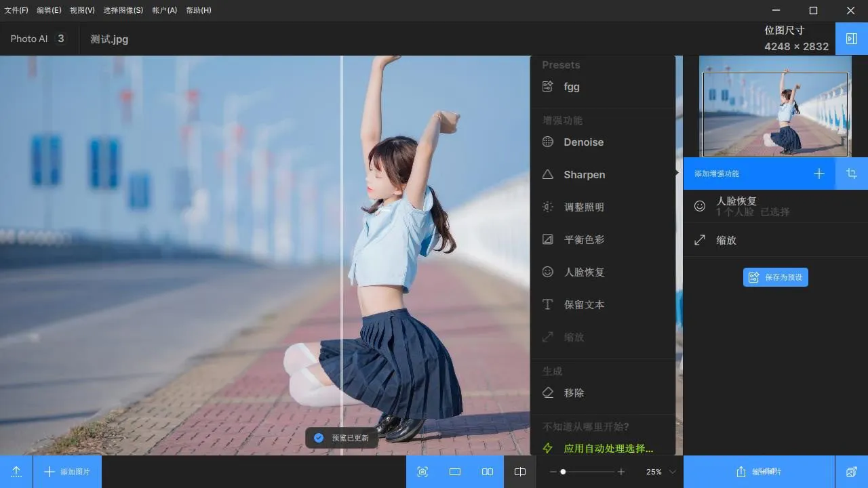Click 应用自动处理选择 autopilot link
The width and height of the screenshot is (868, 488).
608,449
